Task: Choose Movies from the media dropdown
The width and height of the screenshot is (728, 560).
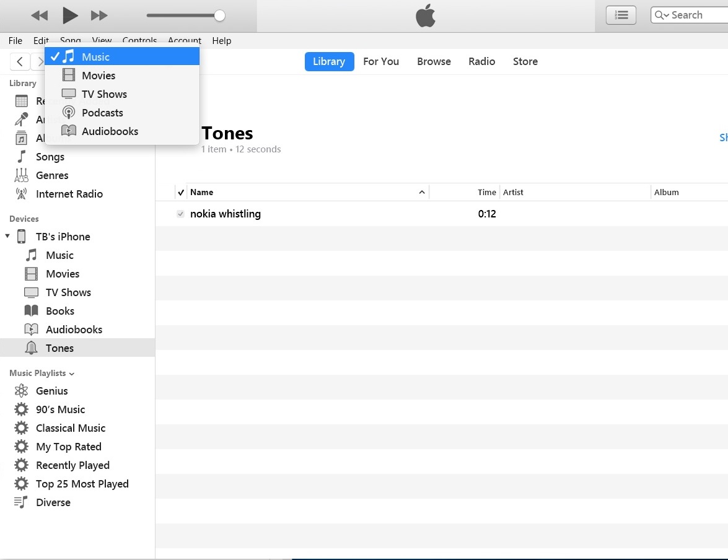Action: tap(122, 75)
